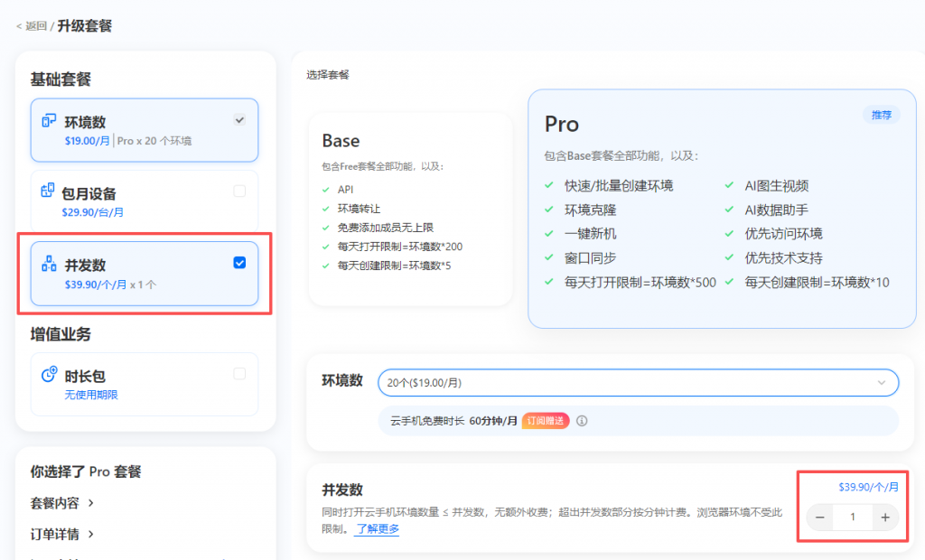Click the 并发数 quantity input field
This screenshot has width=925, height=560.
coord(852,518)
